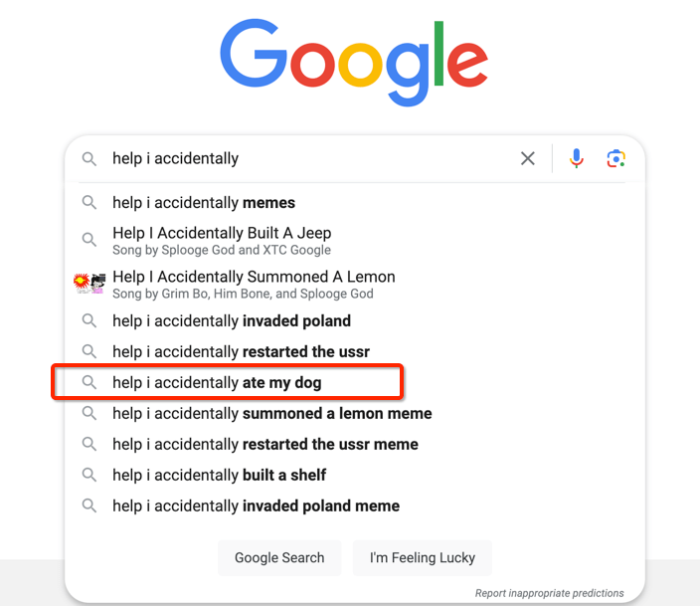Click magnifier icon beside 'ate my dog'

coord(89,382)
